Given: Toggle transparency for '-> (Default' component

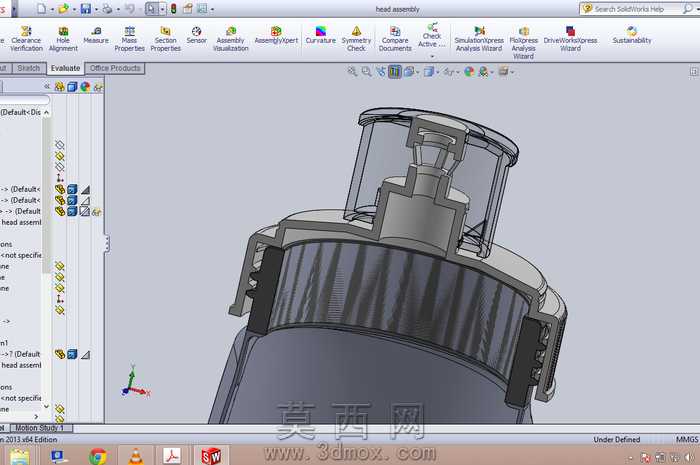Looking at the screenshot, I should 85,211.
